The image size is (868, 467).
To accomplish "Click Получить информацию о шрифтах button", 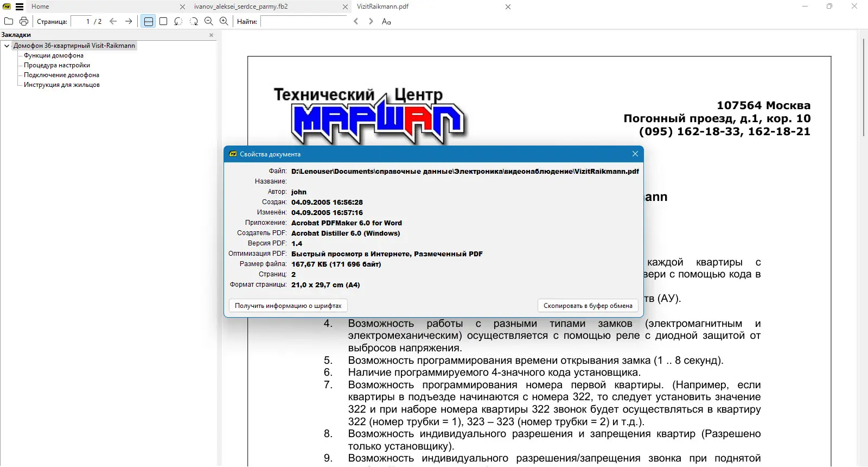I will (288, 306).
